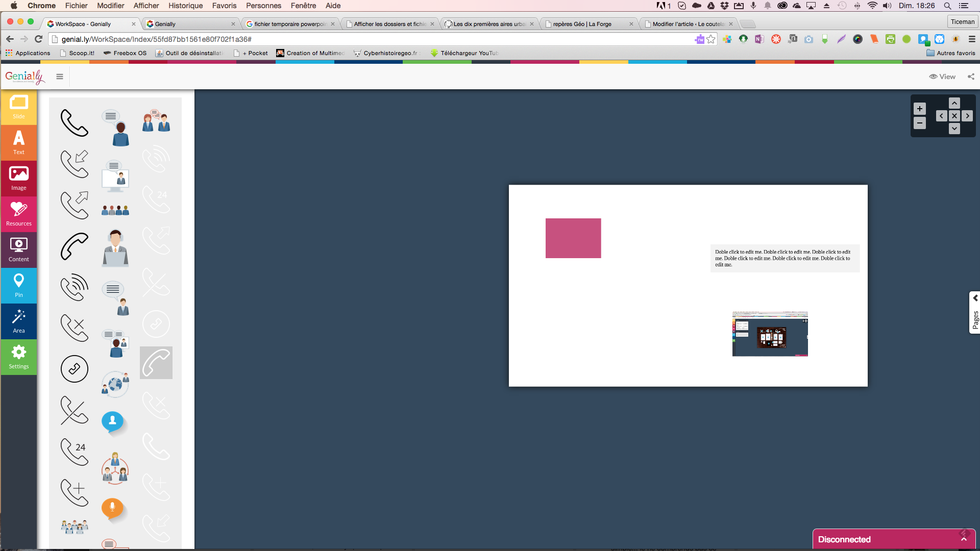
Task: Click the screenshot thumbnail on the slide
Action: coord(770,334)
